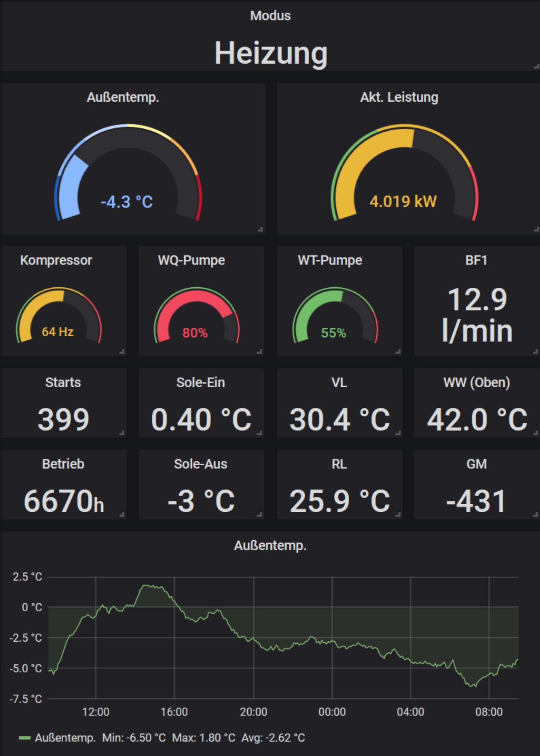This screenshot has width=540, height=756.
Task: Click the resize handle of the GM panel
Action: 536,514
